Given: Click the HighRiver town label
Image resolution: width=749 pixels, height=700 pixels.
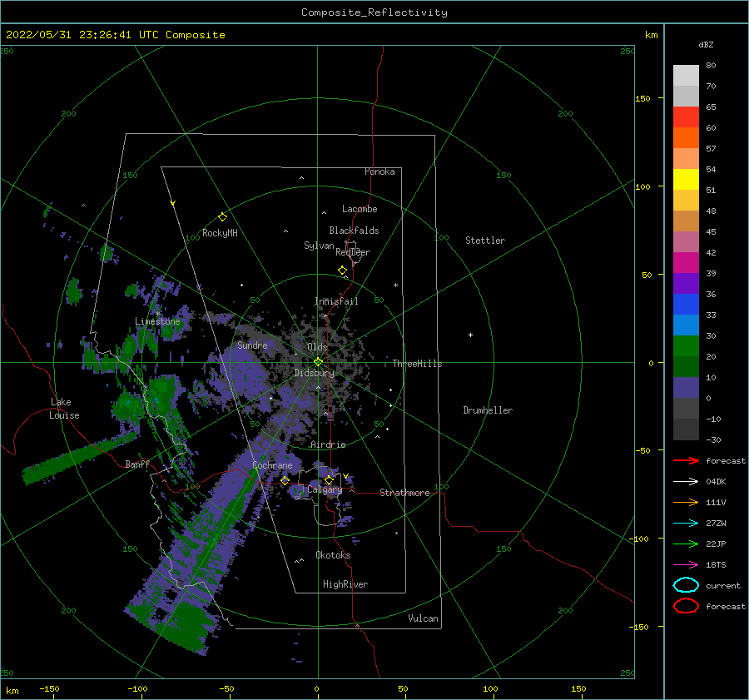Looking at the screenshot, I should [x=345, y=584].
